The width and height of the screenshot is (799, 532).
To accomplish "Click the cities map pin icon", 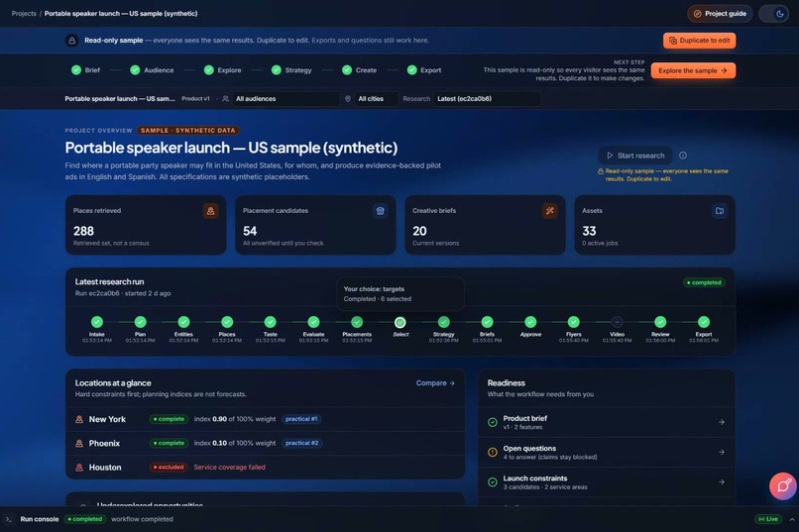I will (x=348, y=99).
